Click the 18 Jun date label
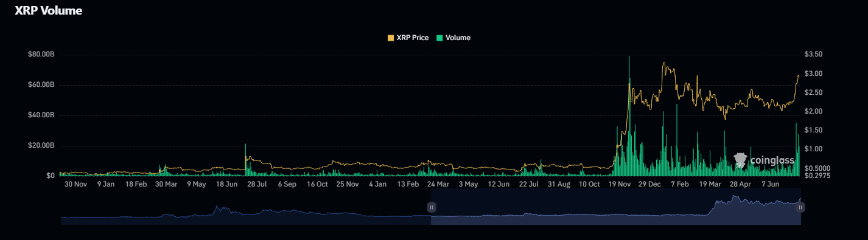868x240 pixels. coord(227,184)
